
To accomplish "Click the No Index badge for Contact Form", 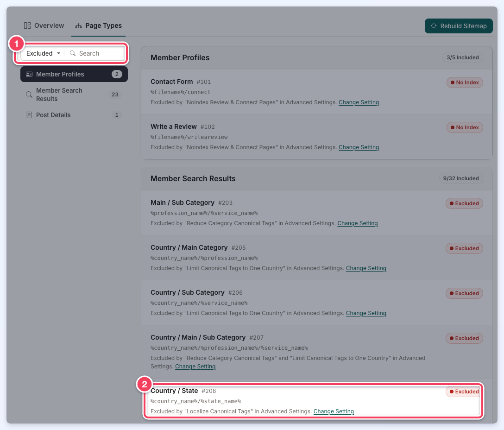I will tap(465, 82).
